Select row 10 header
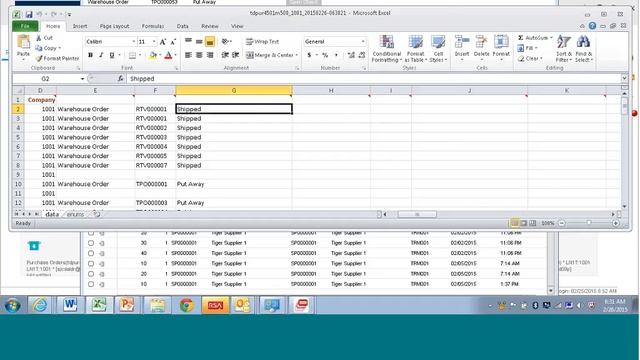 click(18, 184)
